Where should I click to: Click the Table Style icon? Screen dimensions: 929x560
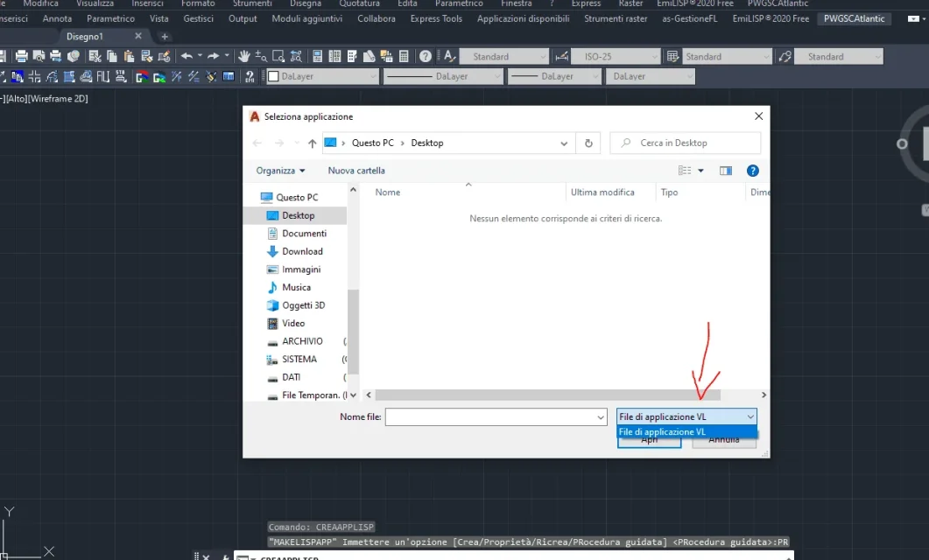672,56
